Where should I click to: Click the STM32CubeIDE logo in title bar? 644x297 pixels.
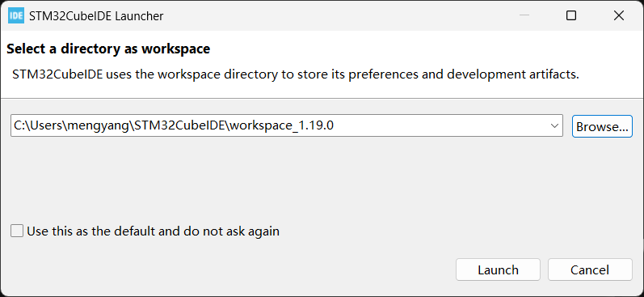click(16, 16)
